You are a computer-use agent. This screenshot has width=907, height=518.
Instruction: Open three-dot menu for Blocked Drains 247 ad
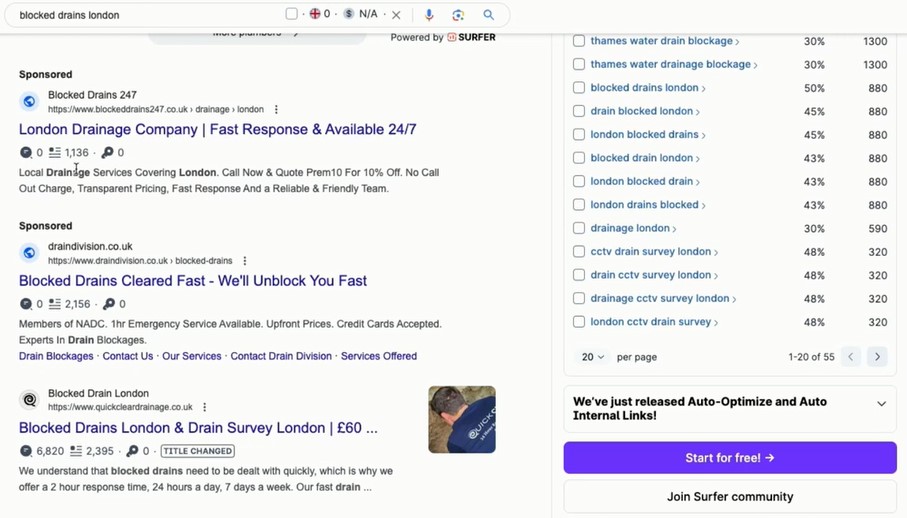click(x=276, y=109)
